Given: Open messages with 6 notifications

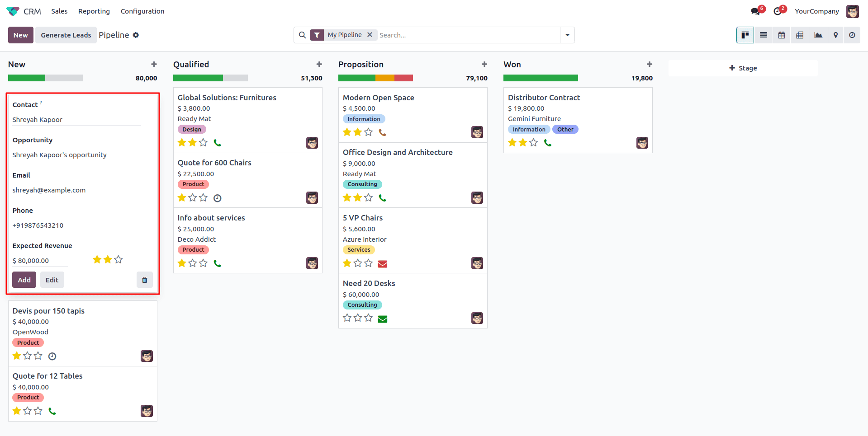Looking at the screenshot, I should coord(754,10).
